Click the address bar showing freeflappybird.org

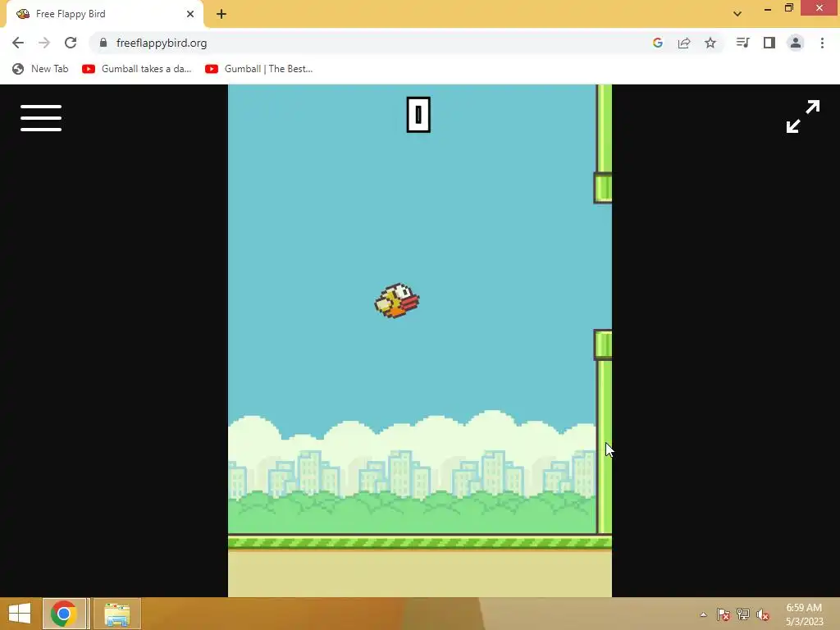point(370,43)
